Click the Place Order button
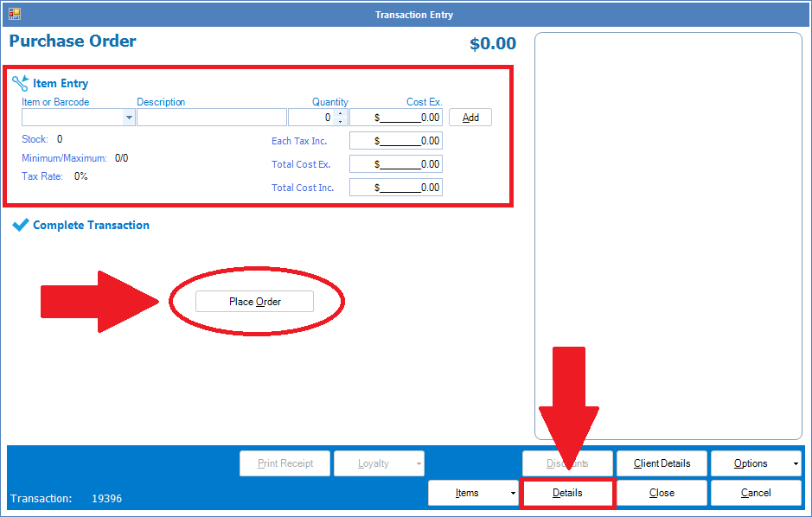Image resolution: width=812 pixels, height=517 pixels. point(254,302)
